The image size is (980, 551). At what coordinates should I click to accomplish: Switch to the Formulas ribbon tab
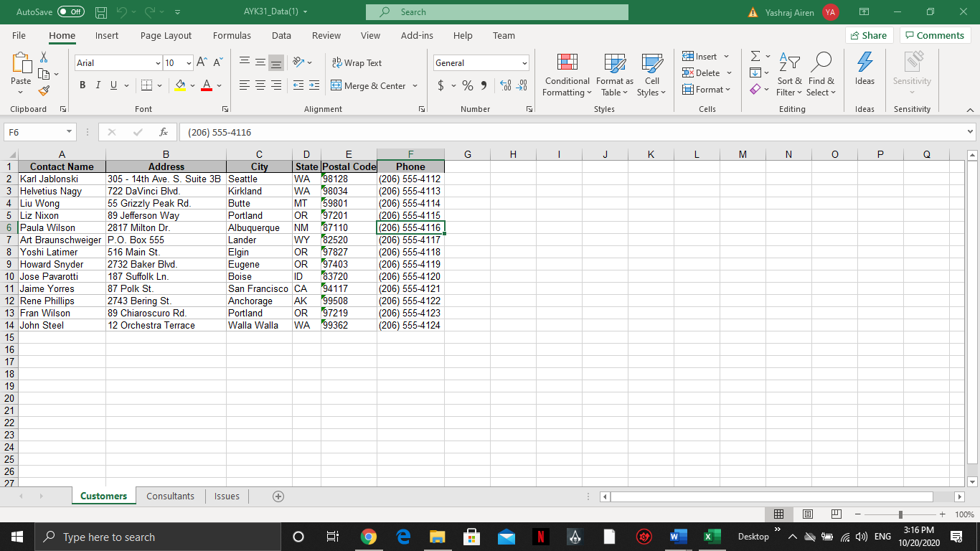coord(232,35)
